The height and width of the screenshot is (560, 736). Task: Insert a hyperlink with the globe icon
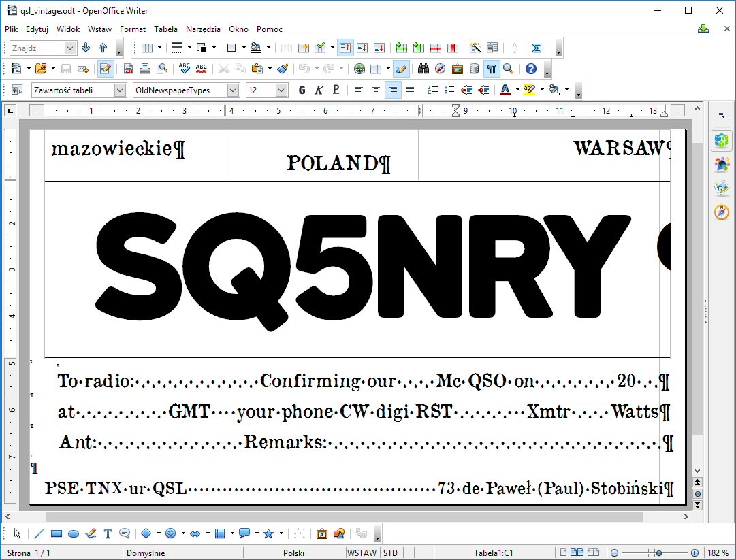click(359, 69)
